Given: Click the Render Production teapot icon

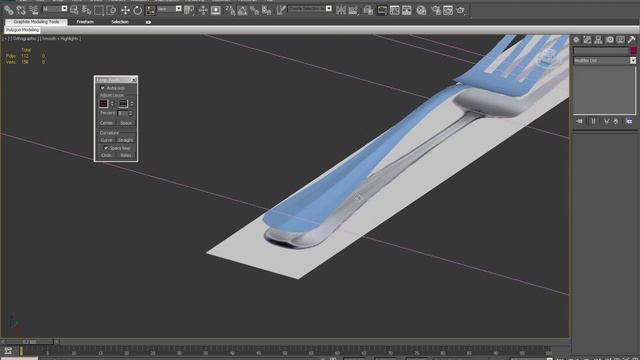Looking at the screenshot, I should coord(460,10).
